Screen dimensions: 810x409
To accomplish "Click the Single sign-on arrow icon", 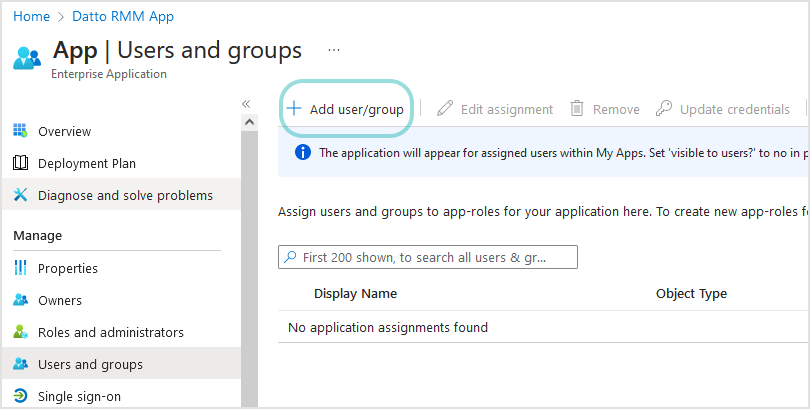I will coord(20,396).
